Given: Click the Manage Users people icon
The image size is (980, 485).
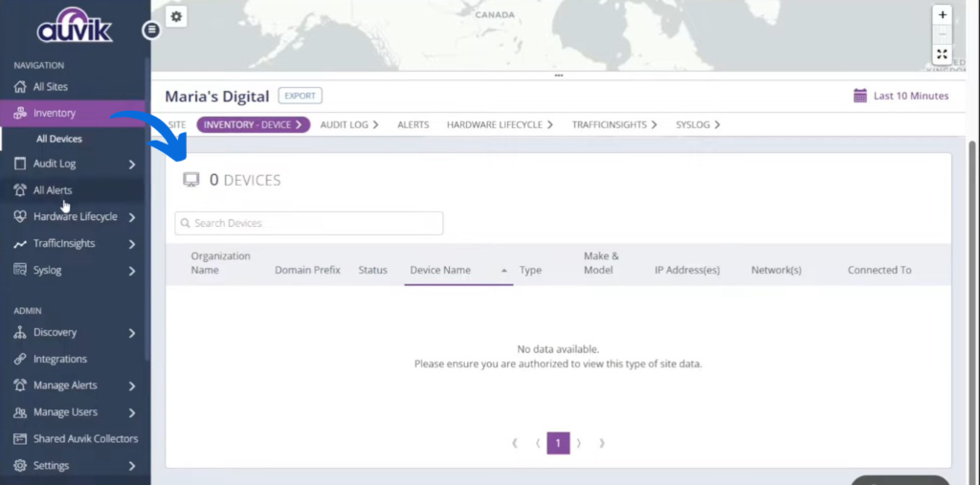Looking at the screenshot, I should point(20,412).
